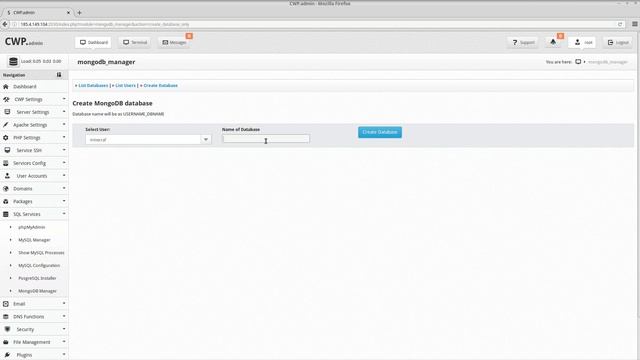640x360 pixels.
Task: Click the browser reload icon
Action: click(620, 24)
